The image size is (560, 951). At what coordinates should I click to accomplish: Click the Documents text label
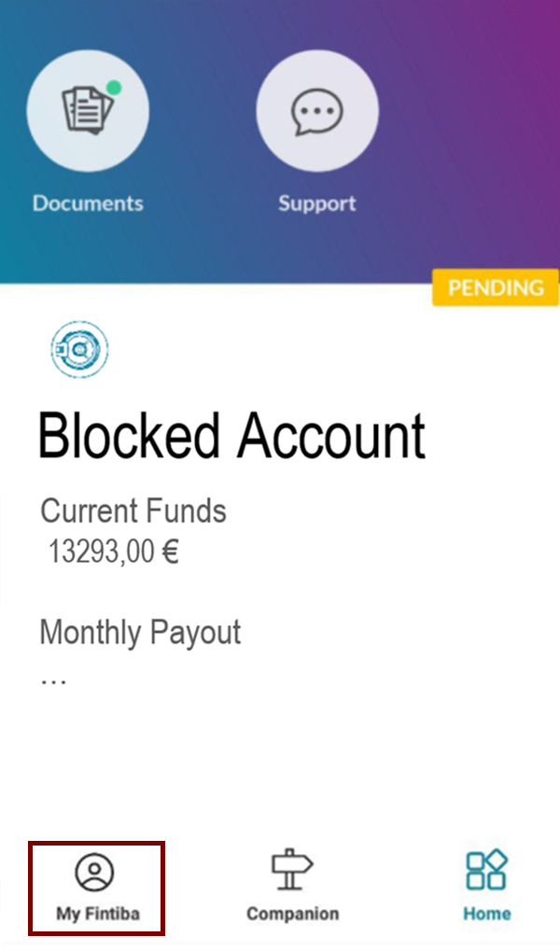(x=88, y=203)
